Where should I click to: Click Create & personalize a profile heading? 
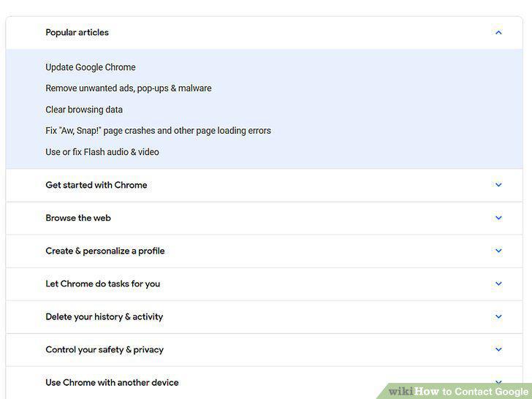pos(105,251)
